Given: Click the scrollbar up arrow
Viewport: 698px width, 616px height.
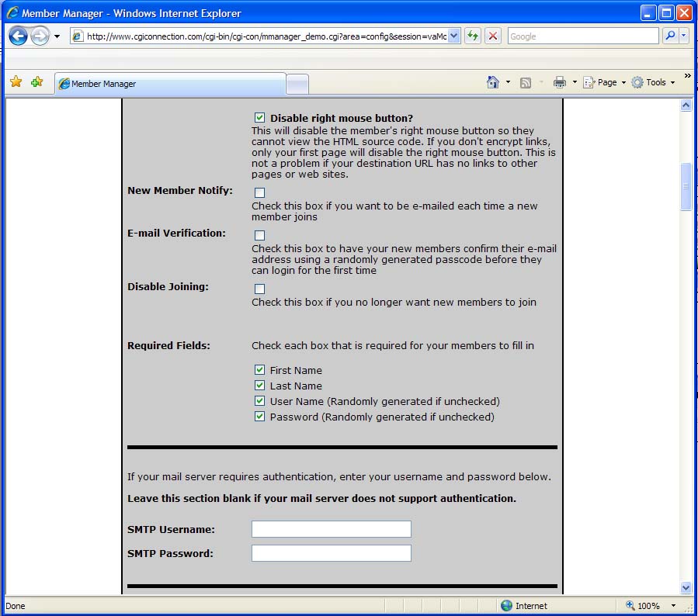Looking at the screenshot, I should tap(686, 106).
